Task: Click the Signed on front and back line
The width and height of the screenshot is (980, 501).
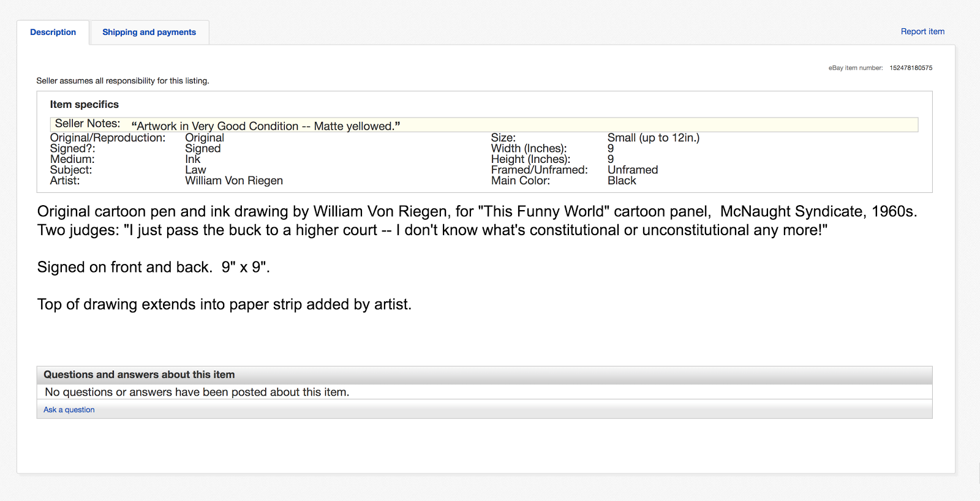Action: (153, 267)
